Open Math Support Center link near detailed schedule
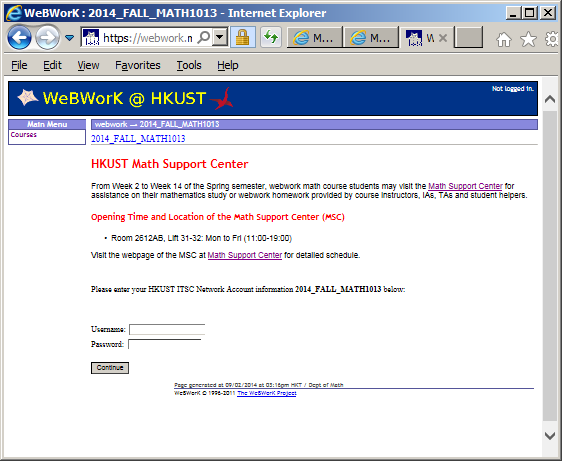 click(245, 255)
